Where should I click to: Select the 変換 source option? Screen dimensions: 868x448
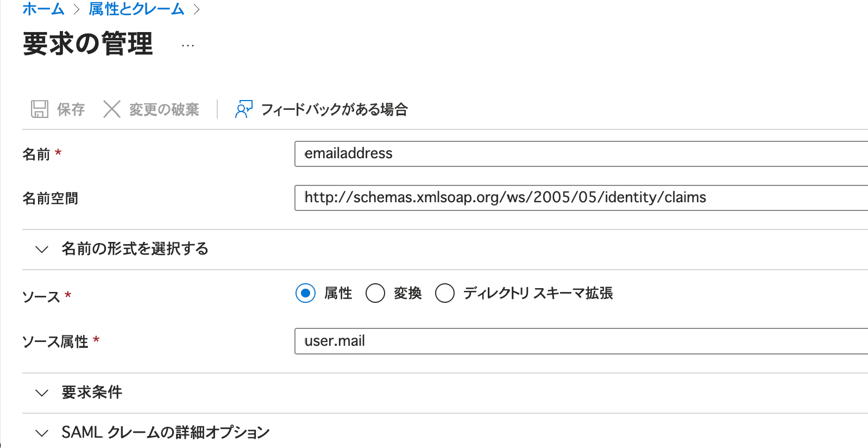375,293
